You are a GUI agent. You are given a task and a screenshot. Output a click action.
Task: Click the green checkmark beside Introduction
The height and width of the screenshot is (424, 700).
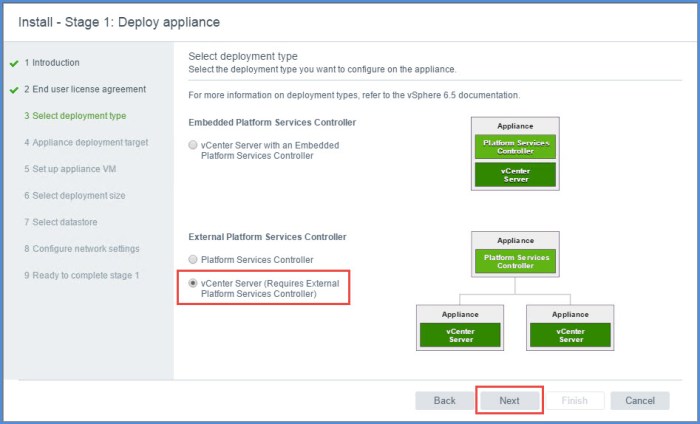click(x=14, y=63)
